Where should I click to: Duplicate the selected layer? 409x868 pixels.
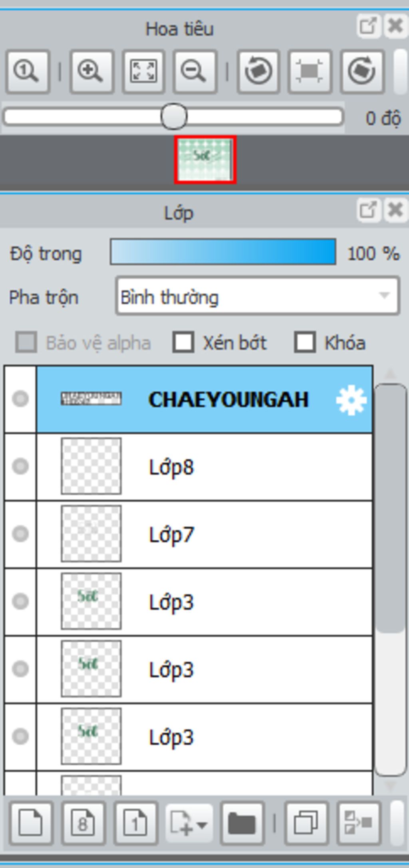tap(306, 823)
